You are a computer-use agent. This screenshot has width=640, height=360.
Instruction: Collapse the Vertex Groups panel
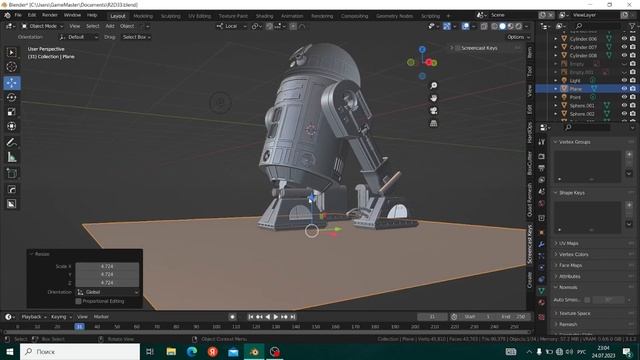574,142
